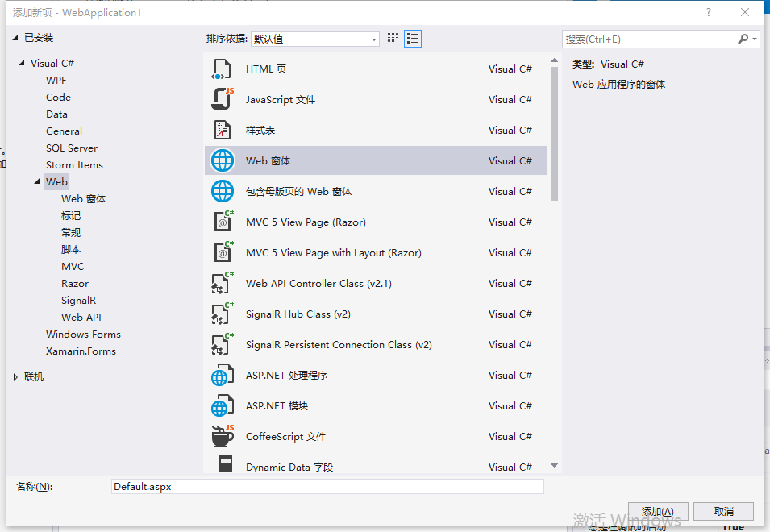Click 'CoffeeScript 文件' template name
The image size is (770, 532).
[x=285, y=436]
